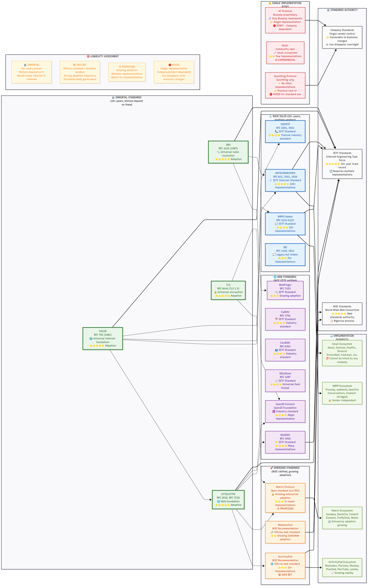Click the DNS RFC 1035 node
369x588 pixels.
pos(228,152)
